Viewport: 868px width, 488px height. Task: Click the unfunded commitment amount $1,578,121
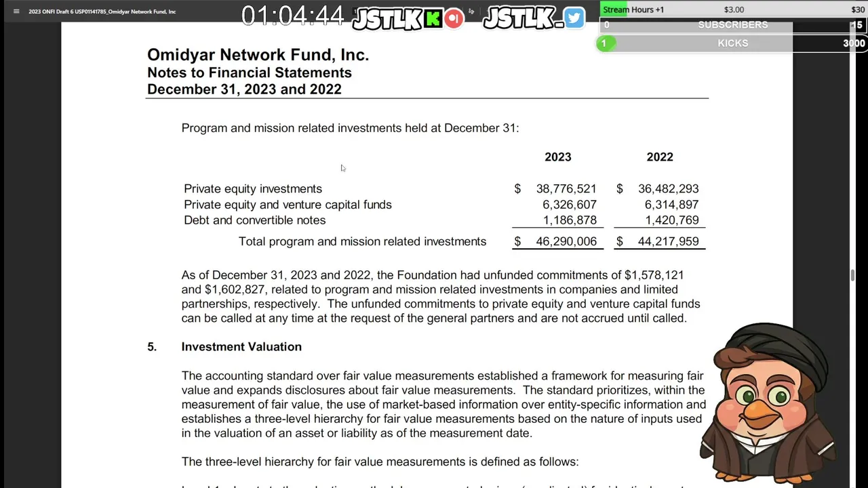(654, 275)
